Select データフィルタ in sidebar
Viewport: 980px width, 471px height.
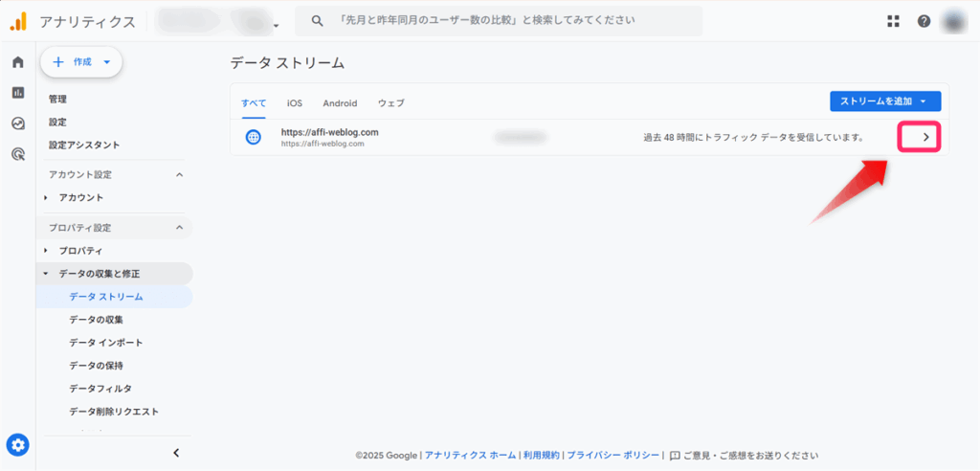100,389
